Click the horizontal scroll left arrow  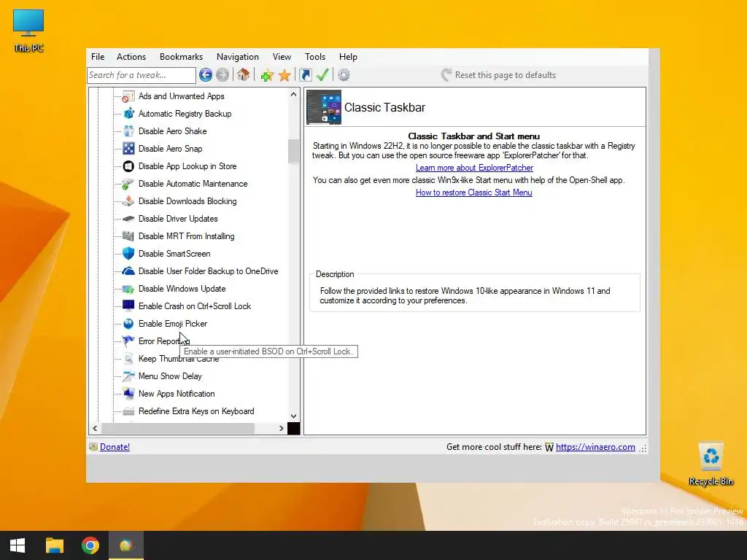pos(96,429)
